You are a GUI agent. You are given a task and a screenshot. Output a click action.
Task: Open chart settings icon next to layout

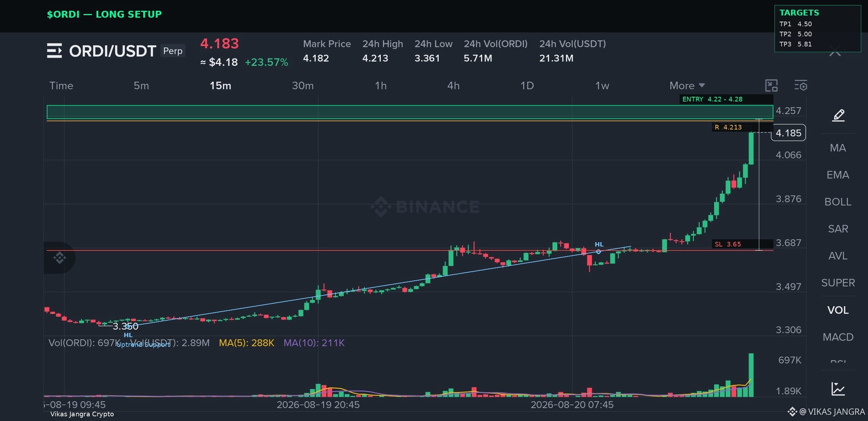coord(801,86)
